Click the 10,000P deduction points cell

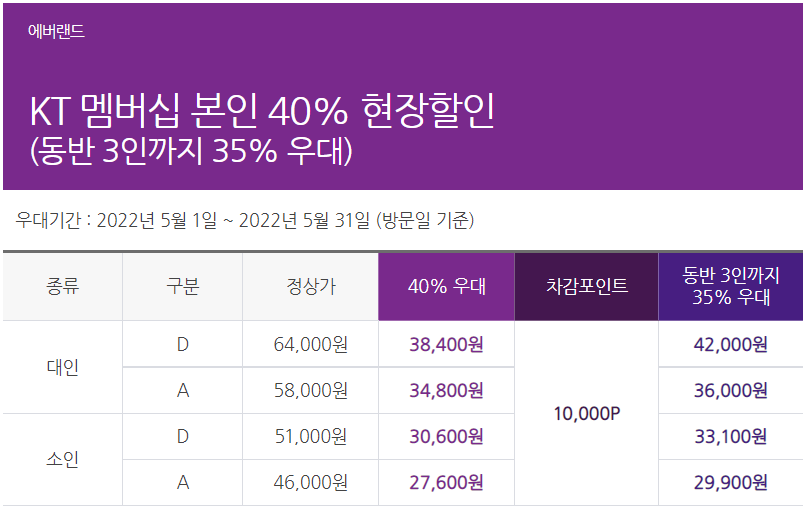coord(587,413)
